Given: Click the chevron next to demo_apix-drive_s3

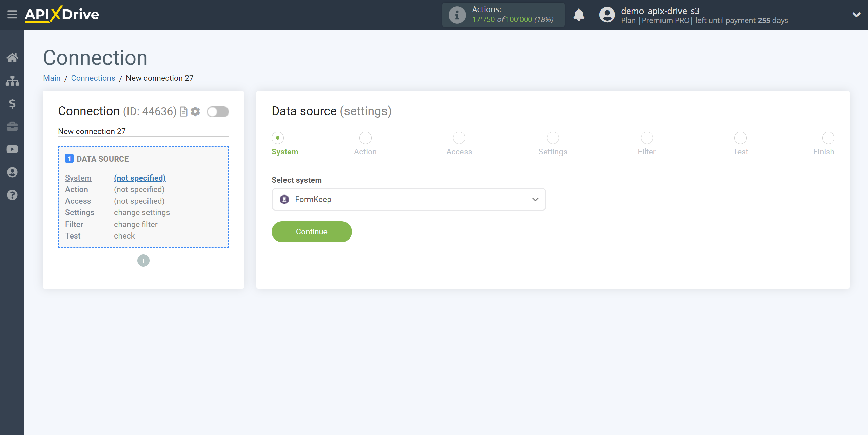Looking at the screenshot, I should pos(856,15).
